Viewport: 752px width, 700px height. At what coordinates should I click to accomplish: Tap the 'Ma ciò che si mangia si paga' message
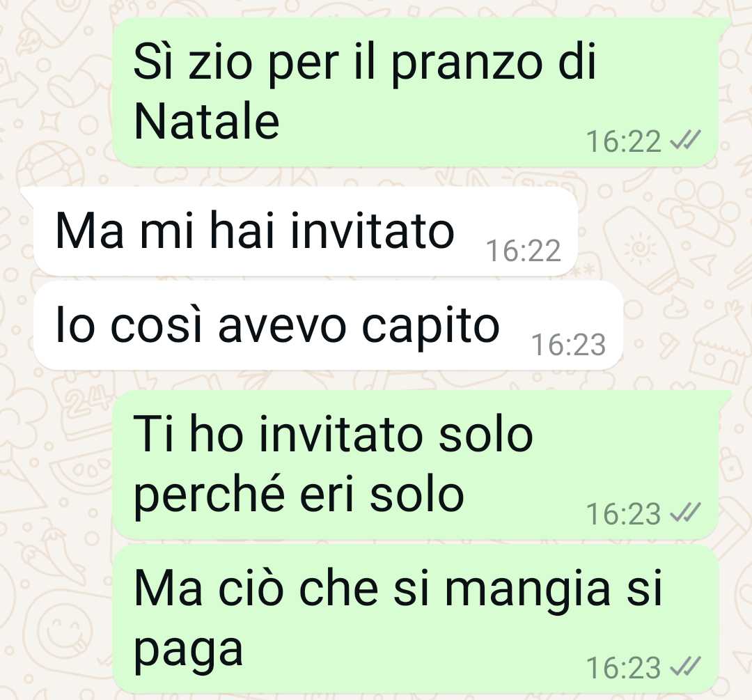tap(415, 619)
